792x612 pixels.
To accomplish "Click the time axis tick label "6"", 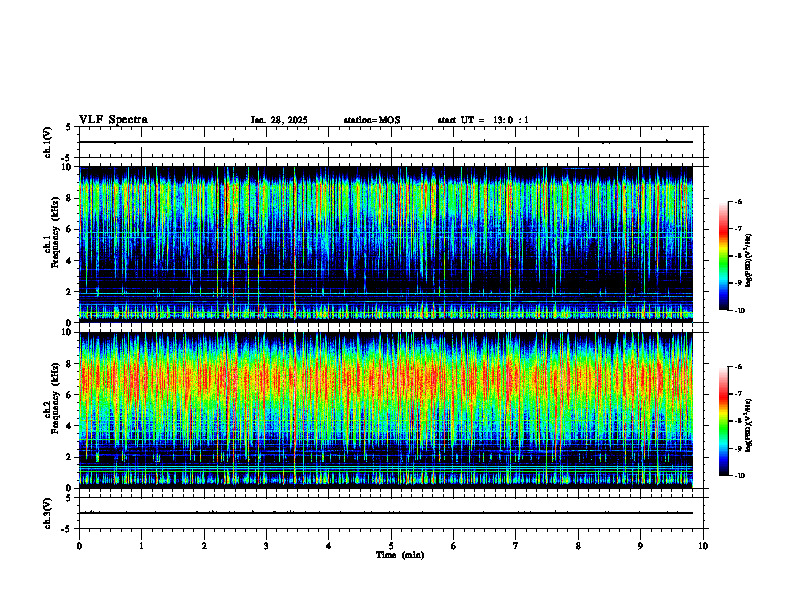I will pos(453,546).
